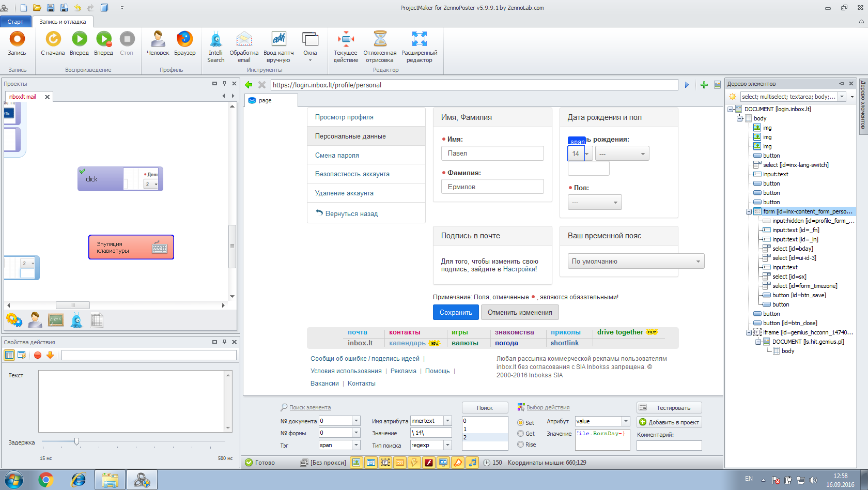Open the birth day dropdown showing 14
The image size is (868, 490).
point(581,154)
